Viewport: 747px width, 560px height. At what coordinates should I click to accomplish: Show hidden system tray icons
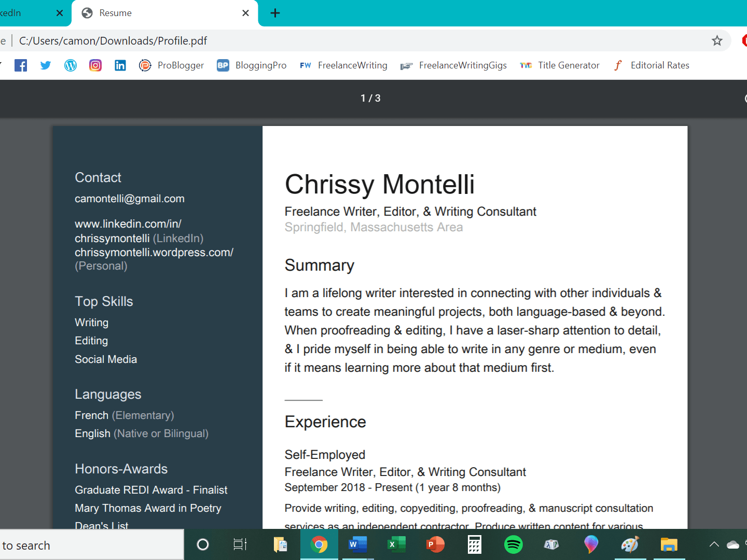click(x=714, y=544)
